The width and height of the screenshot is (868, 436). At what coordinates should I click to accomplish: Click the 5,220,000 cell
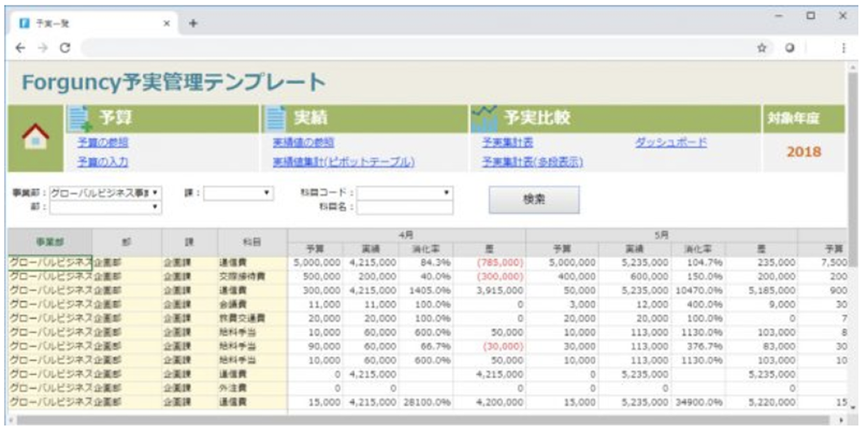point(762,402)
